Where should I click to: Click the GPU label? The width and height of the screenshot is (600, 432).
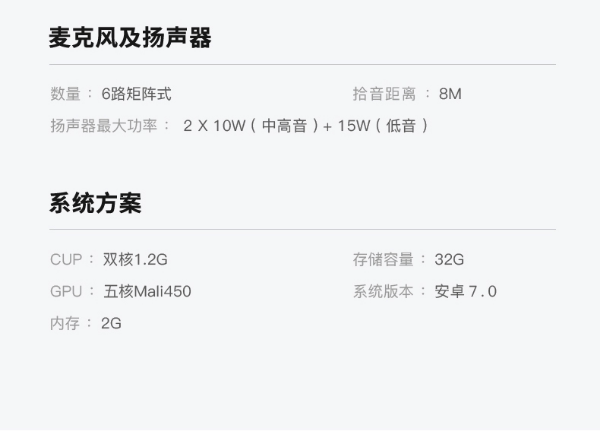(66, 292)
